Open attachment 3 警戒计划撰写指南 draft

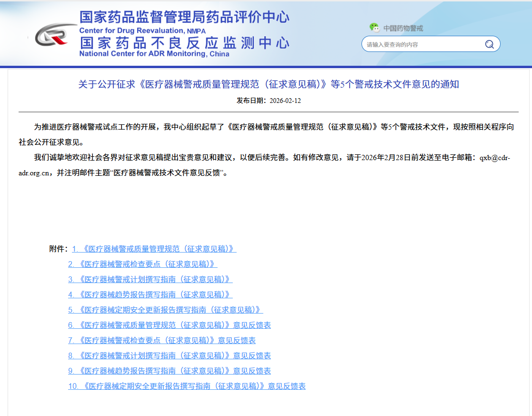(150, 279)
